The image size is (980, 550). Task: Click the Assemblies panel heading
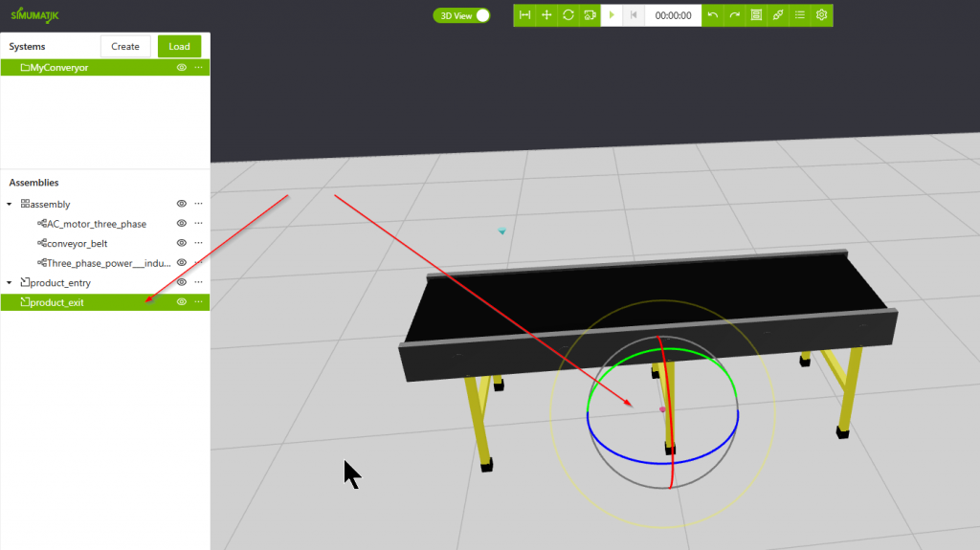coord(33,183)
